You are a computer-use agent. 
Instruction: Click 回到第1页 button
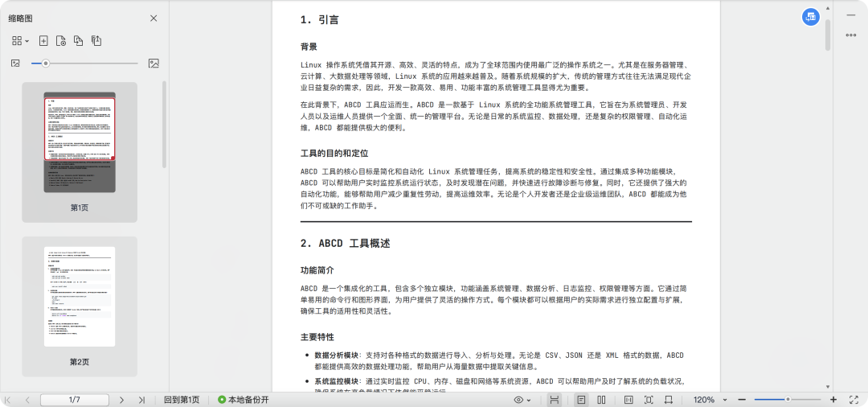click(x=182, y=400)
